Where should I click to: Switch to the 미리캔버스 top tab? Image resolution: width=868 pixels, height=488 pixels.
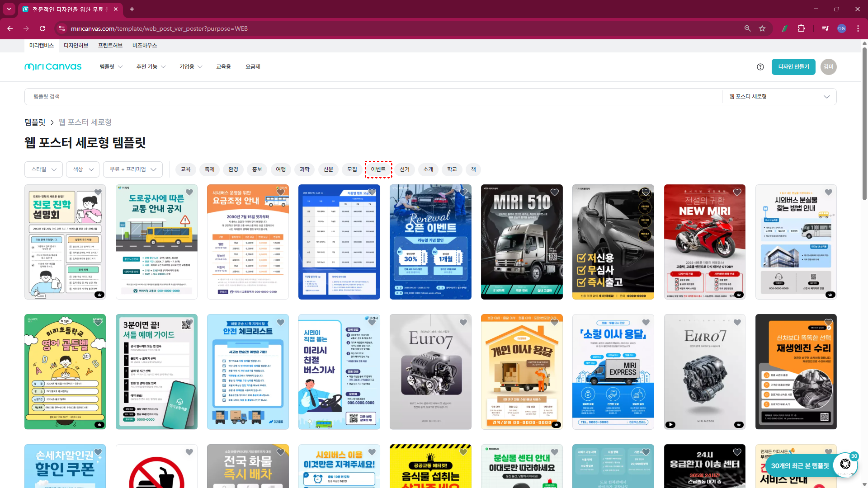[x=42, y=46]
